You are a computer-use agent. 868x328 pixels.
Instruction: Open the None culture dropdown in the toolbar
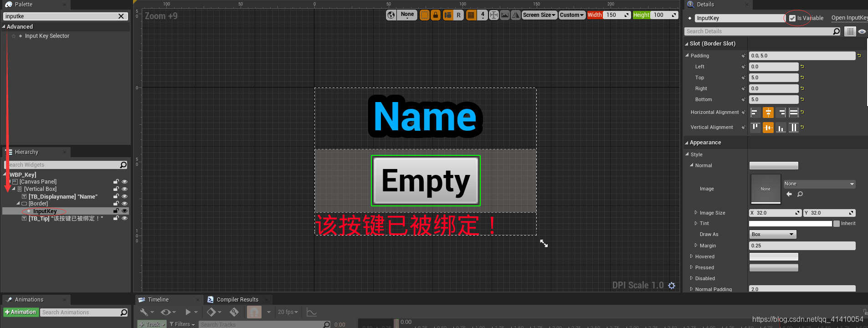407,15
